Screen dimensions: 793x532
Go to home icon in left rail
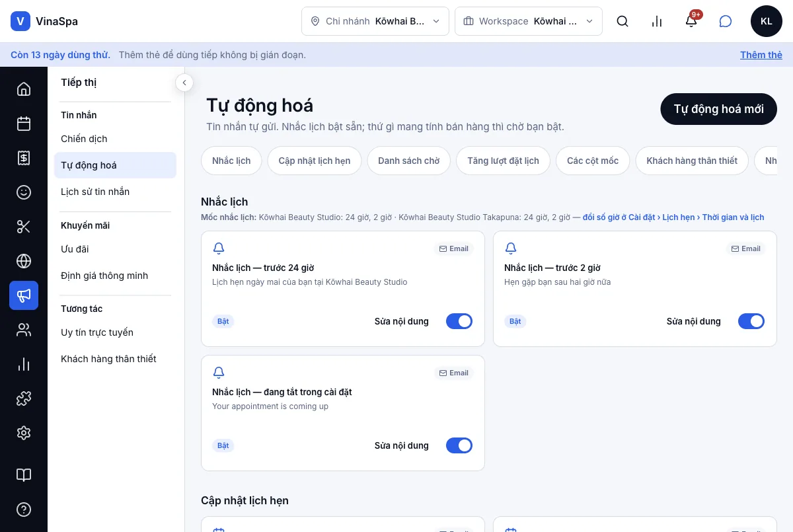pyautogui.click(x=24, y=89)
